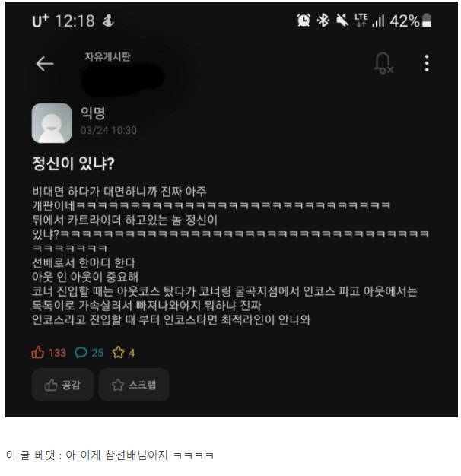Tap the clock showing 12:18

[x=75, y=21]
